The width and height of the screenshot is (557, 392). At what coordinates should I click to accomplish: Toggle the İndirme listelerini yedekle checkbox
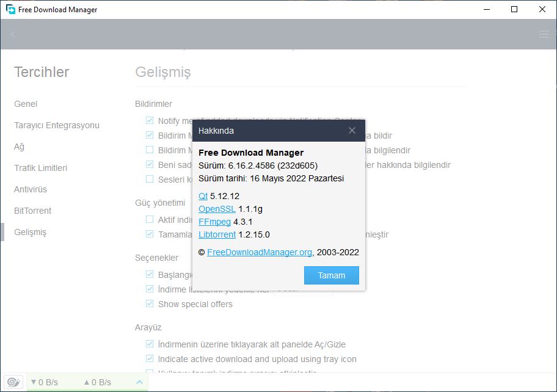[150, 289]
